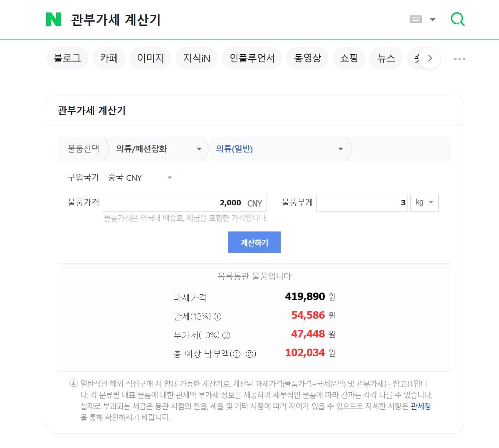This screenshot has height=448, width=499.
Task: Click the 물품가격 input with 2,000
Action: [185, 203]
